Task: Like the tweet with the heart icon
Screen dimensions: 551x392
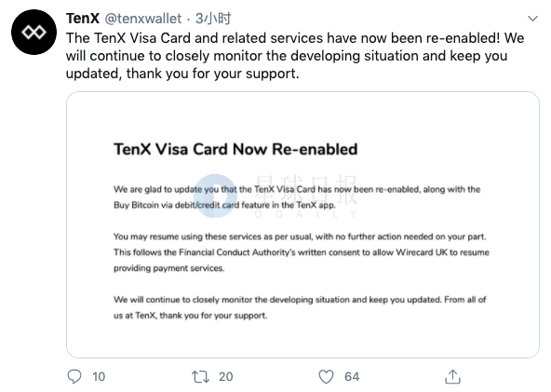Action: point(326,376)
